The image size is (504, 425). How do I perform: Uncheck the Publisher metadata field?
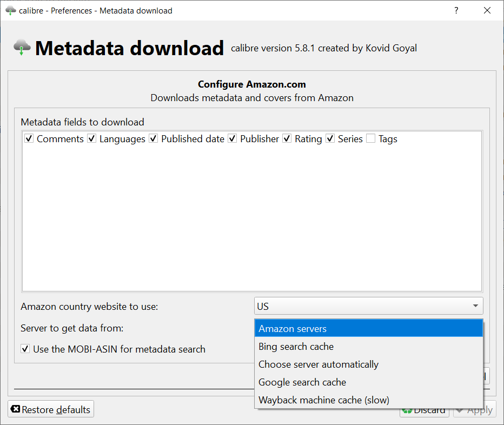(233, 139)
